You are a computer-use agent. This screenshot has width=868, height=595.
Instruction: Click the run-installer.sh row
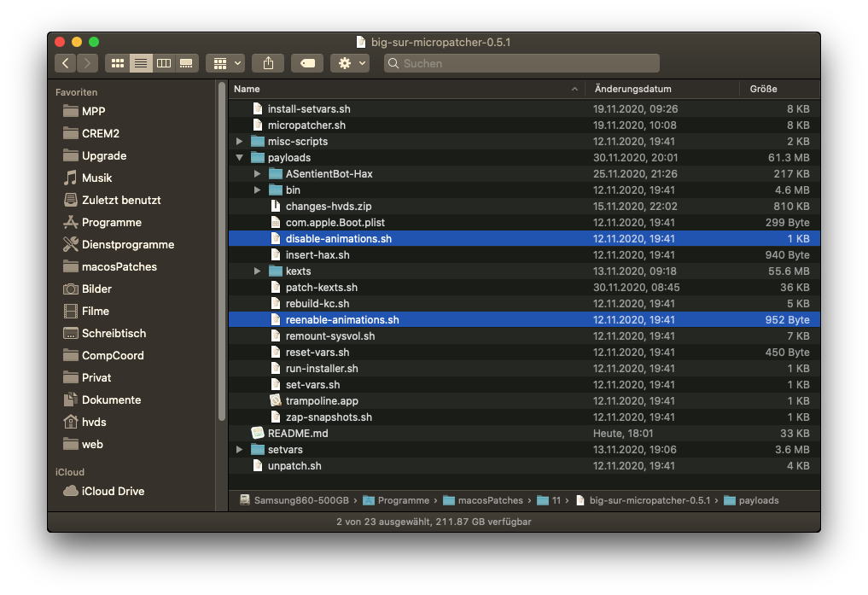tap(524, 368)
